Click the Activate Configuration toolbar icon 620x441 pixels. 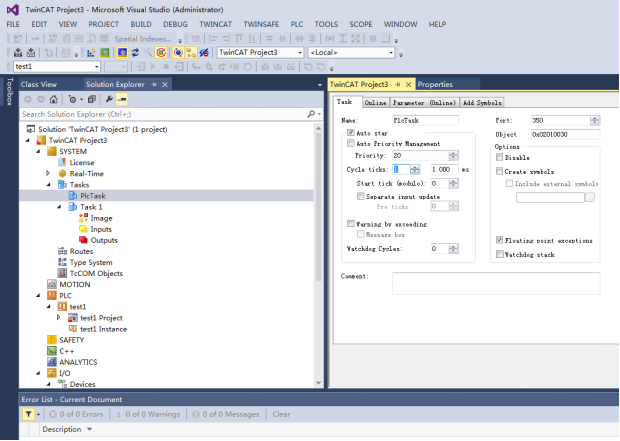pyautogui.click(x=91, y=53)
